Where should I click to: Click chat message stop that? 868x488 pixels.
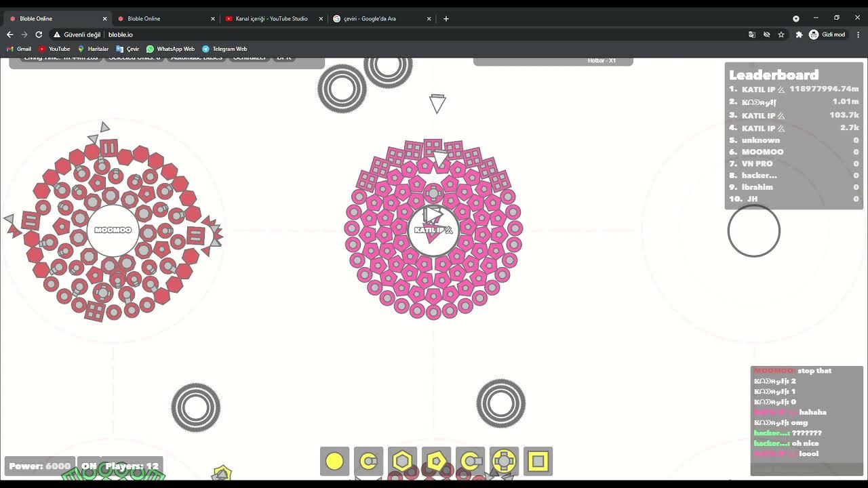pyautogui.click(x=814, y=371)
